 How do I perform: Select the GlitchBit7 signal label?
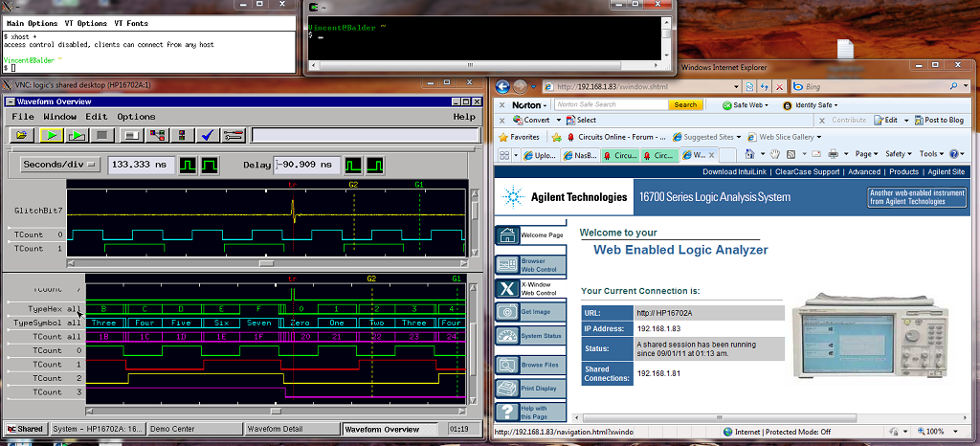(x=38, y=211)
